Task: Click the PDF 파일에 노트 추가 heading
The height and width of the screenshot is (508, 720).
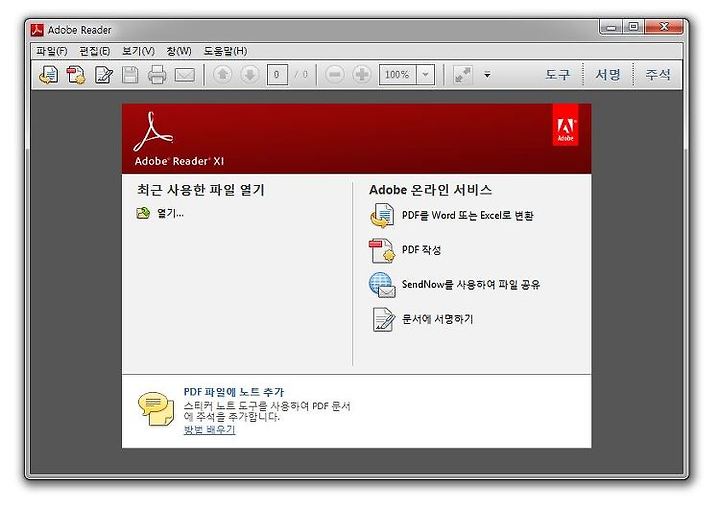Action: click(234, 392)
